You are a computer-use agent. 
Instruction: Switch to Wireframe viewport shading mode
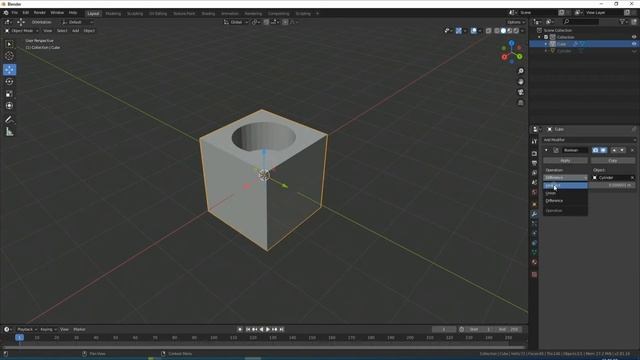pos(497,31)
